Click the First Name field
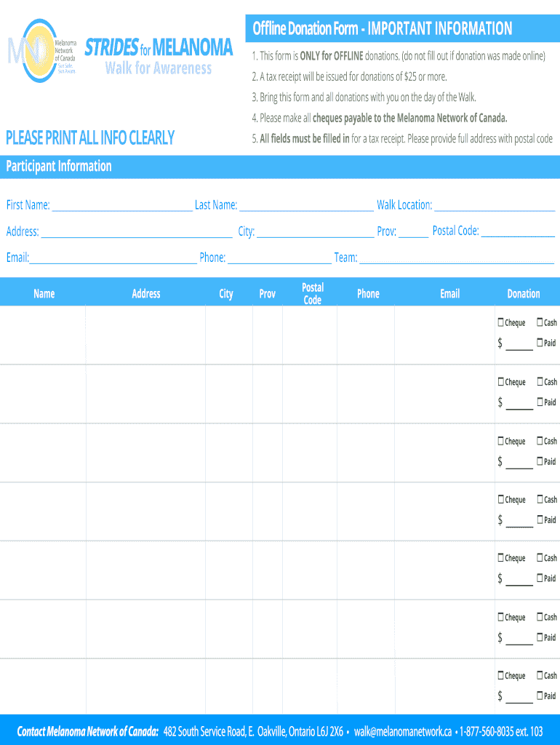The image size is (560, 745). tap(121, 206)
